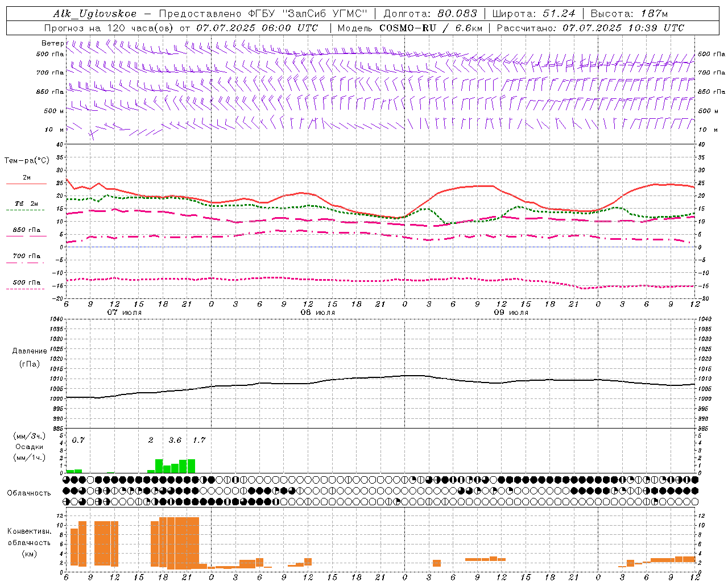Click the Ветер wind panel label
Screen dimensions: 728x582
pyautogui.click(x=52, y=43)
